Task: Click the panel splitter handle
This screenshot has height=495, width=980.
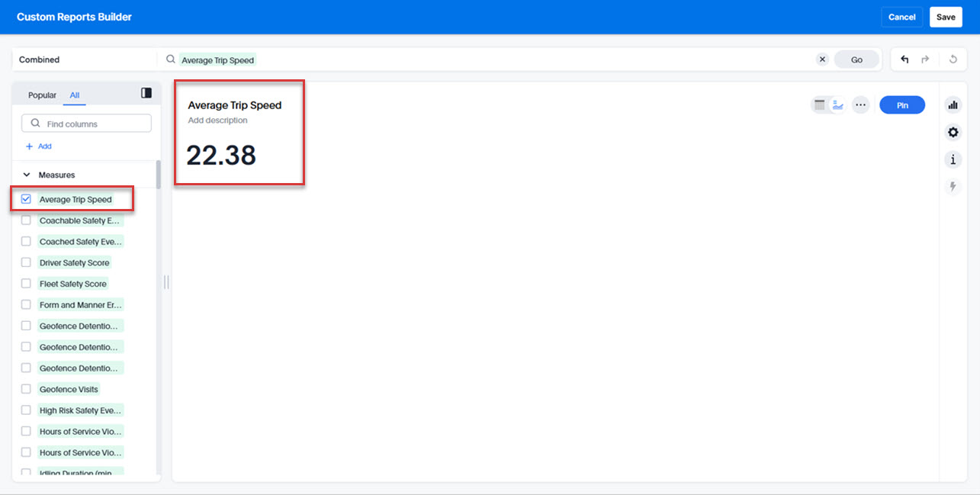Action: point(166,282)
